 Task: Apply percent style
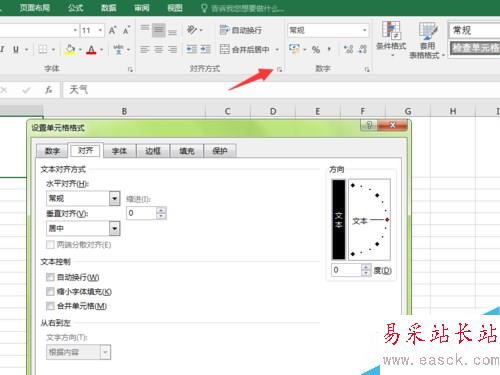pyautogui.click(x=316, y=50)
